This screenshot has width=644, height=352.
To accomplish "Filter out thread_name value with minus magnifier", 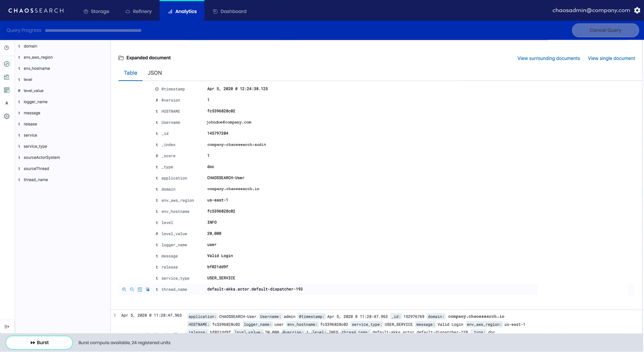I will tap(132, 289).
